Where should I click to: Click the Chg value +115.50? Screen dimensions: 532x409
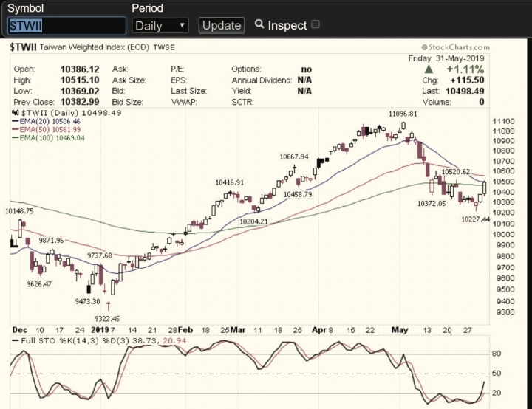coord(467,80)
